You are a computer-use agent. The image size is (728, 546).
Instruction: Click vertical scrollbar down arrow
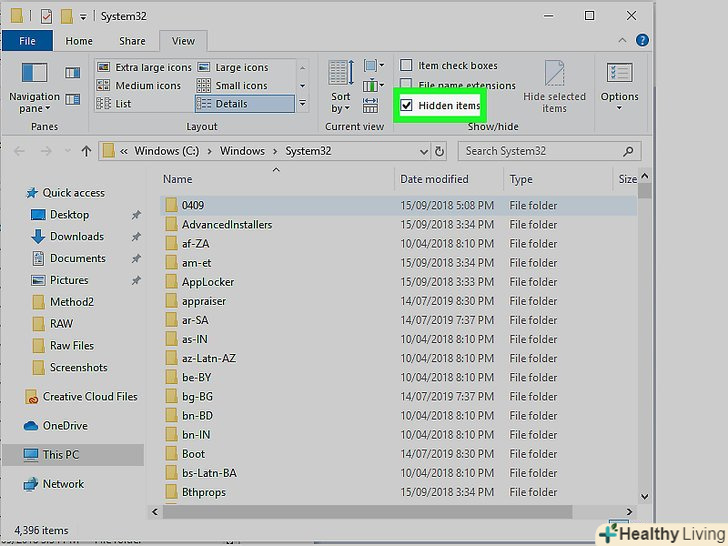click(x=644, y=496)
